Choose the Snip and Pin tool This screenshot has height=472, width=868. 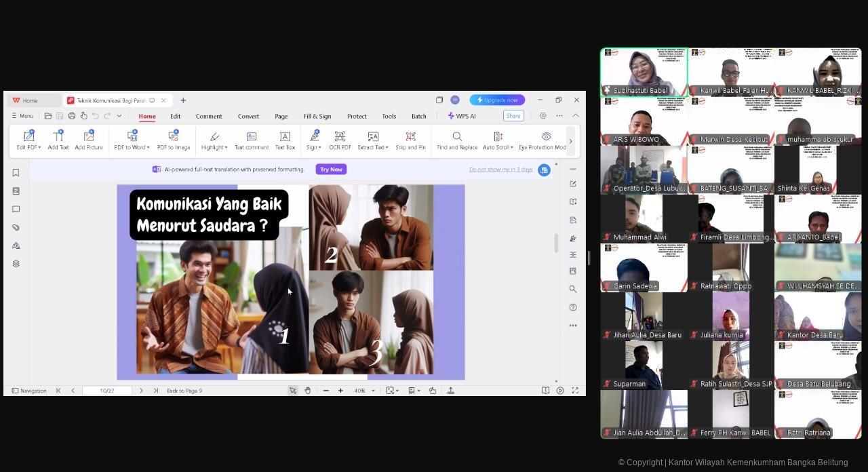pyautogui.click(x=410, y=140)
